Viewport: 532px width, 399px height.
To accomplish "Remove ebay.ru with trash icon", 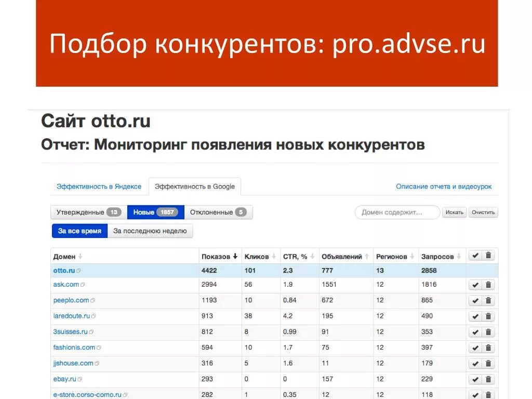I will pyautogui.click(x=488, y=379).
